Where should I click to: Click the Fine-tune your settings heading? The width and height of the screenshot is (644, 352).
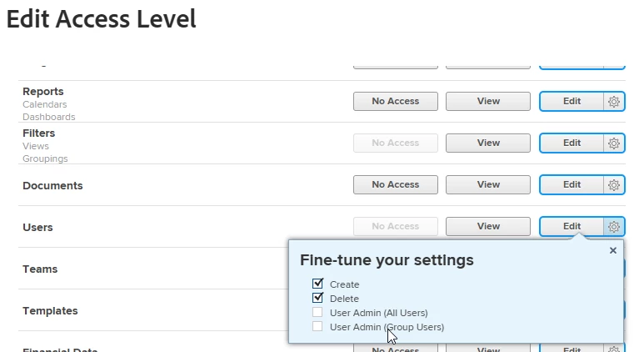click(x=387, y=260)
